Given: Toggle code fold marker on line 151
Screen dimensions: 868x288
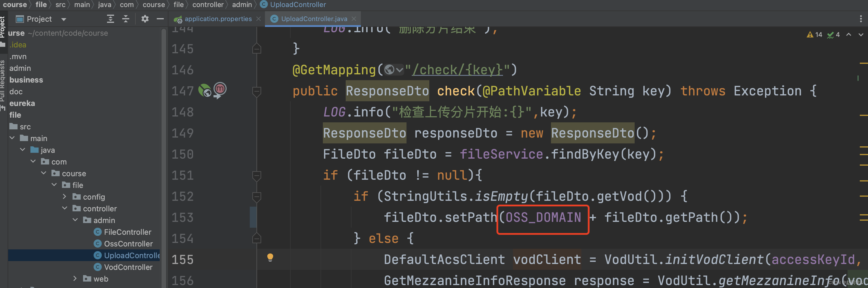Looking at the screenshot, I should coord(257,175).
